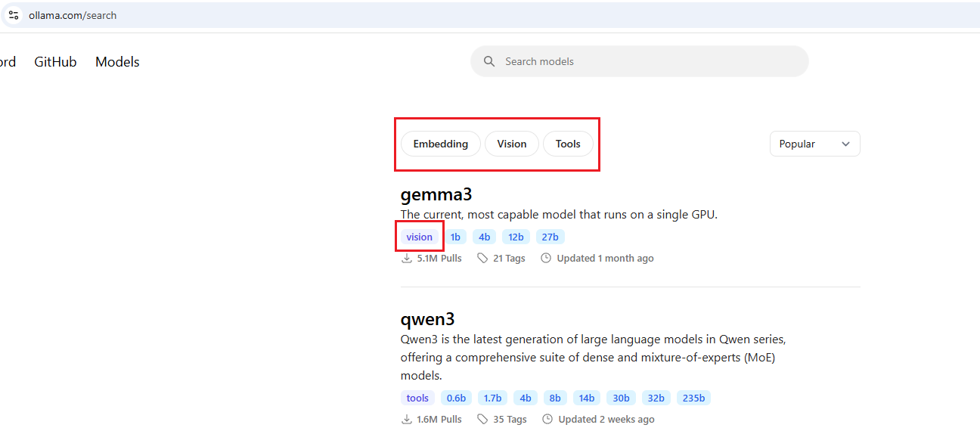Click the download icon beside 1.6M Pulls

(407, 419)
